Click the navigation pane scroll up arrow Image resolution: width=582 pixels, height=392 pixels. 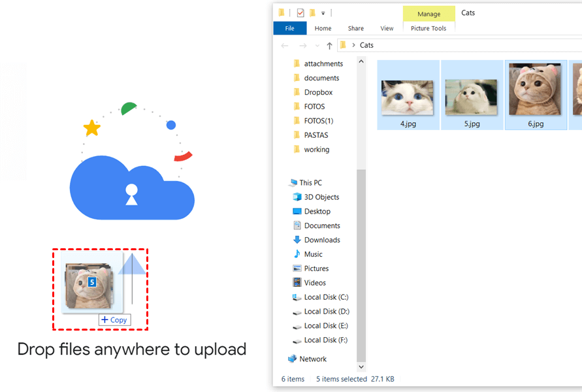(361, 61)
